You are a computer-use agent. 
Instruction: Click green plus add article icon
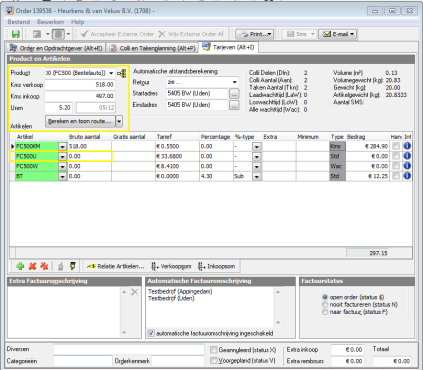click(x=20, y=266)
